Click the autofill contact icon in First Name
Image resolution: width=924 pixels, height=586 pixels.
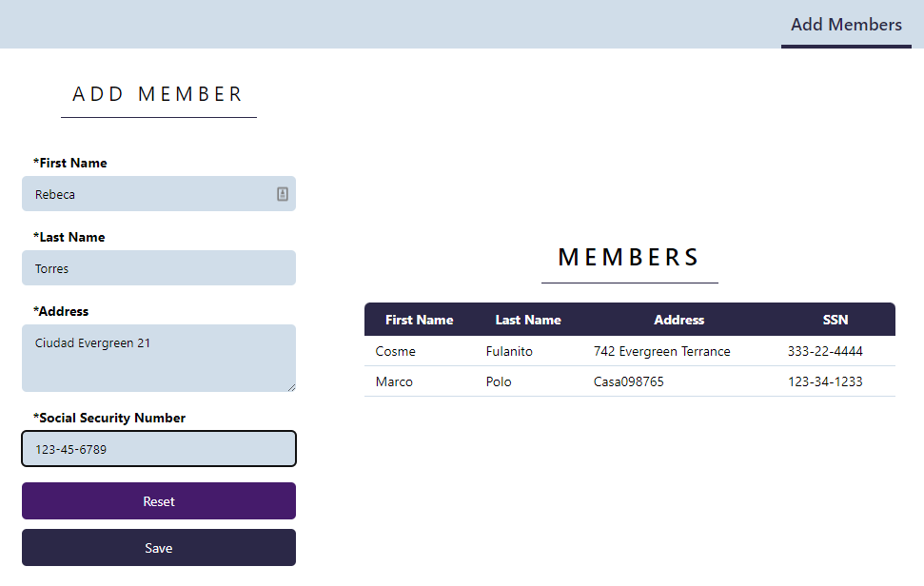(283, 194)
